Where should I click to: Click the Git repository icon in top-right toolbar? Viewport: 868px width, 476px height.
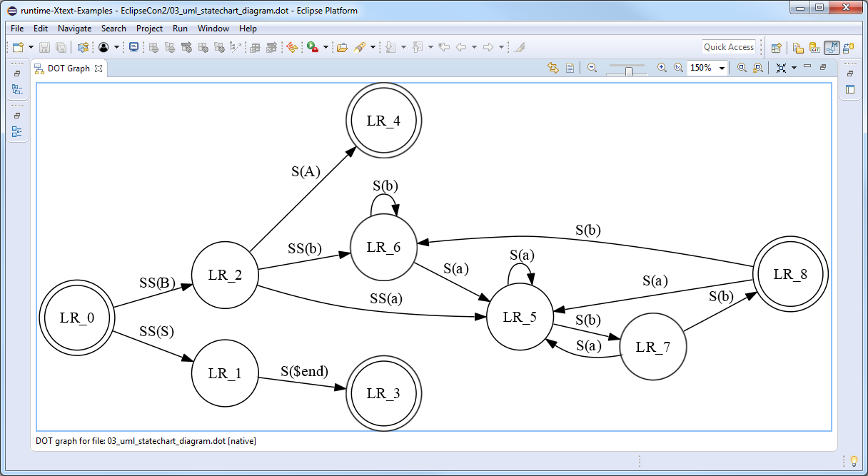tap(814, 47)
